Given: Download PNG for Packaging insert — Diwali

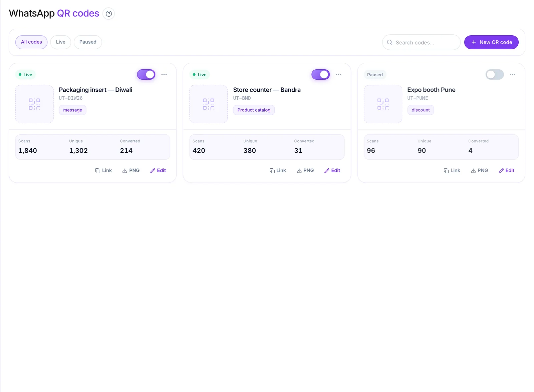Looking at the screenshot, I should 131,170.
